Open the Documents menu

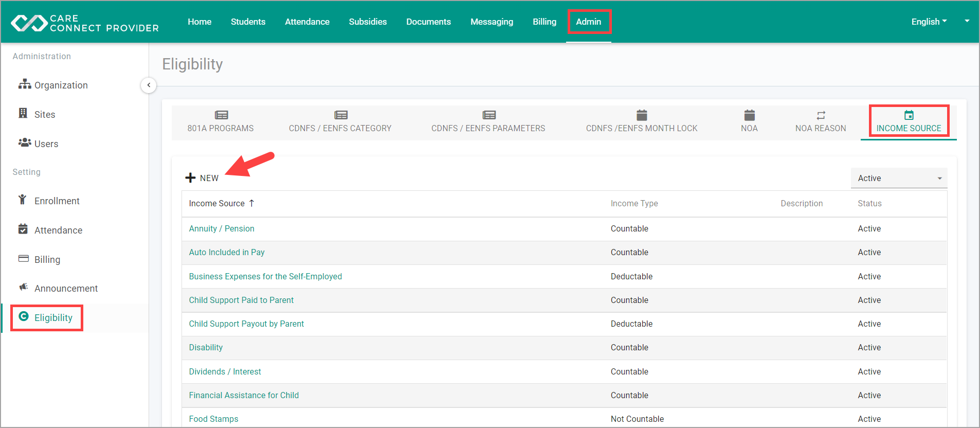point(429,22)
